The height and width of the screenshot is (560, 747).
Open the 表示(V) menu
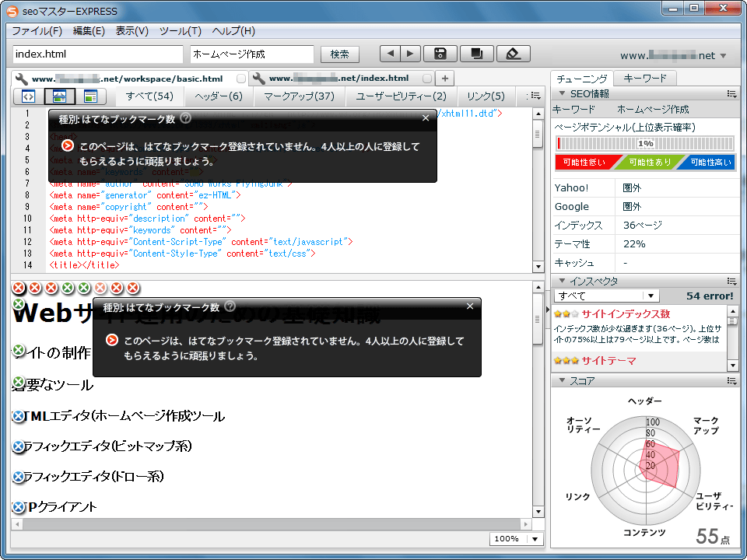pos(132,31)
